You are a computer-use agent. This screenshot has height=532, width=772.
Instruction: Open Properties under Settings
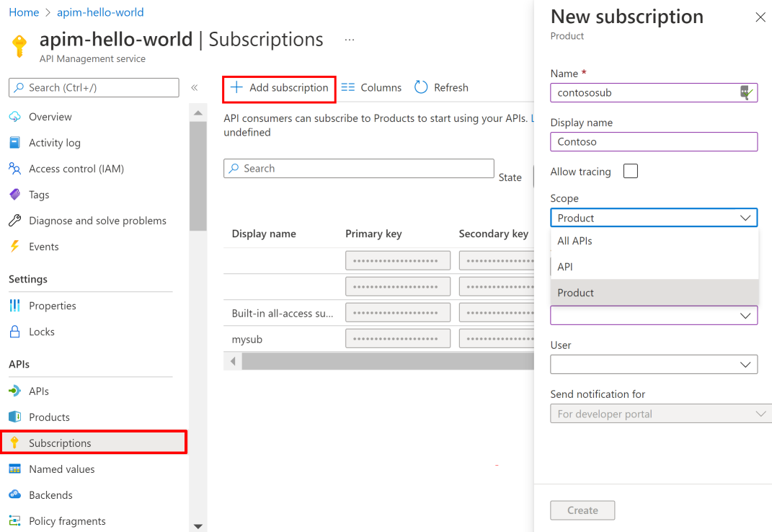(53, 305)
